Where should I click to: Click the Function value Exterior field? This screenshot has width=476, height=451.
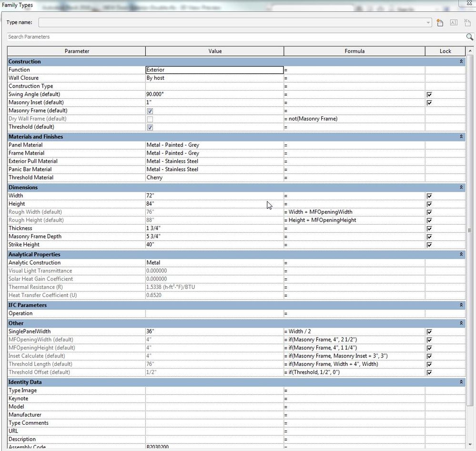click(x=214, y=70)
